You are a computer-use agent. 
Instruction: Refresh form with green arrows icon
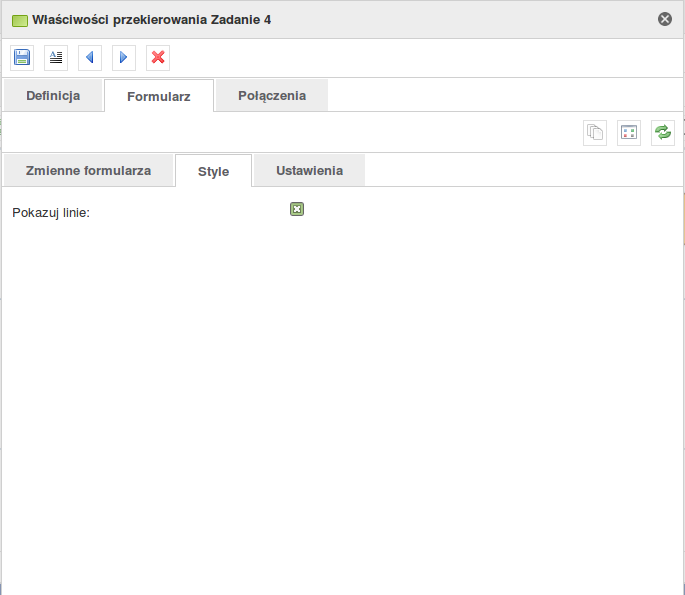pyautogui.click(x=663, y=133)
